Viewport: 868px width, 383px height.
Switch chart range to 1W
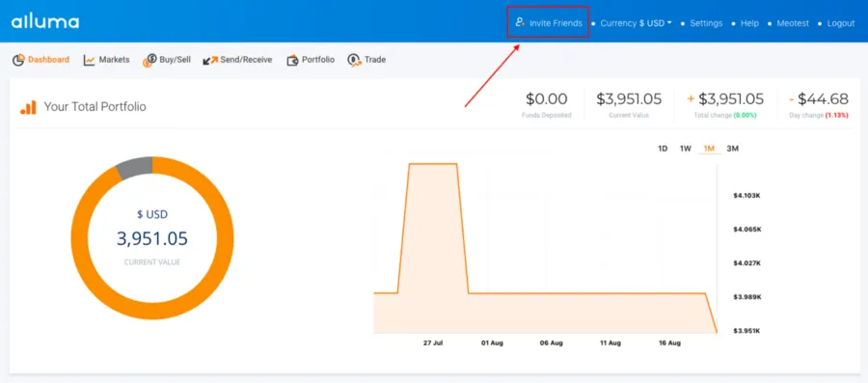pos(686,149)
